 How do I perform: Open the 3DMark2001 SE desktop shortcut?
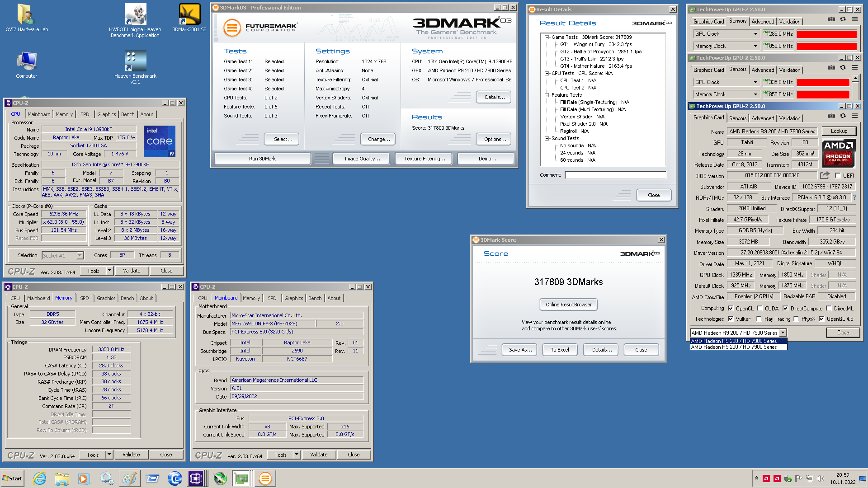pyautogui.click(x=189, y=18)
